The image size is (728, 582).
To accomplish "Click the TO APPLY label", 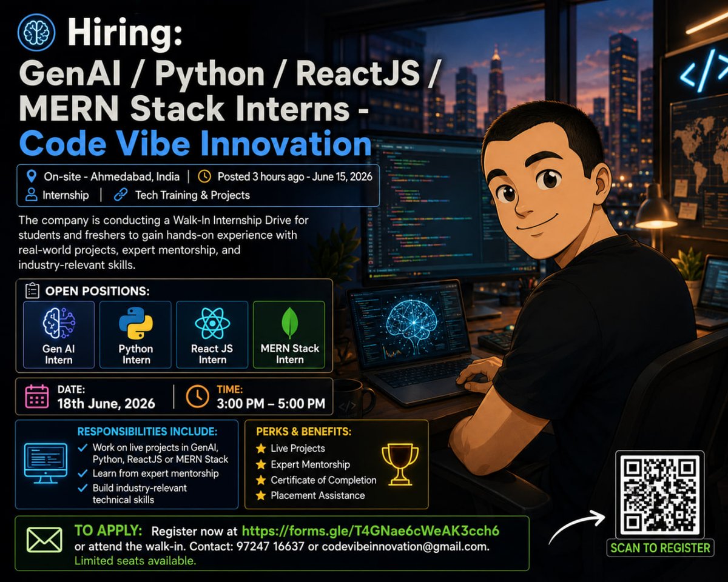I will click(108, 530).
